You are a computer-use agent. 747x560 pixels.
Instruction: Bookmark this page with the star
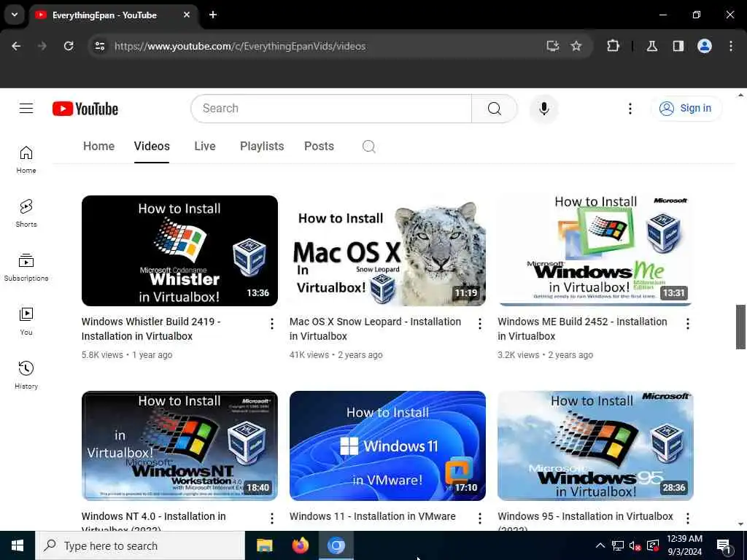576,46
